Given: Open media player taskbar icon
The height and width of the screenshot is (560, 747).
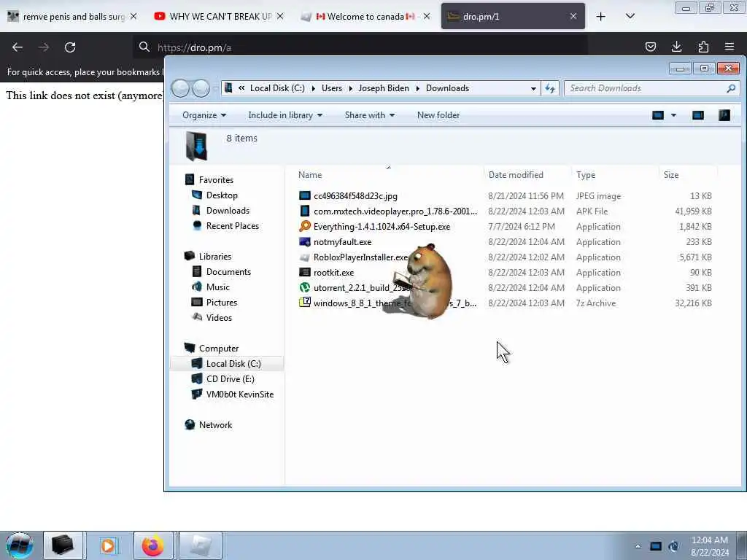Looking at the screenshot, I should [108, 545].
